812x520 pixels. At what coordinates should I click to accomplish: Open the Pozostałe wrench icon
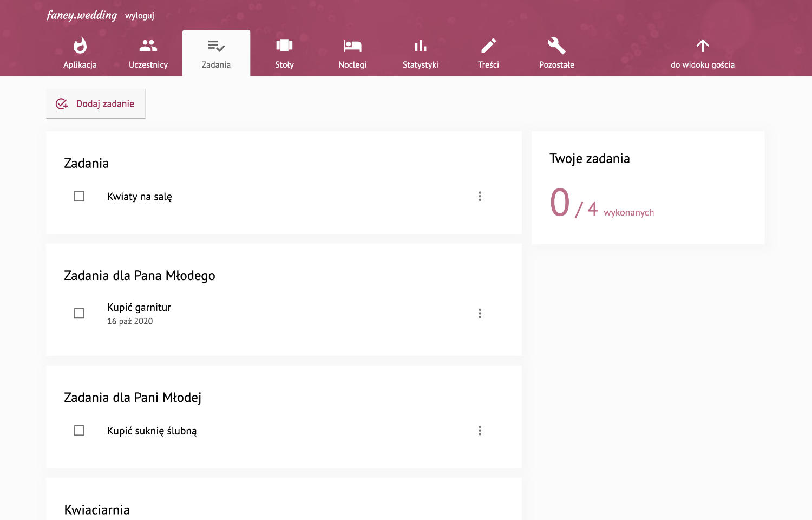(x=556, y=45)
